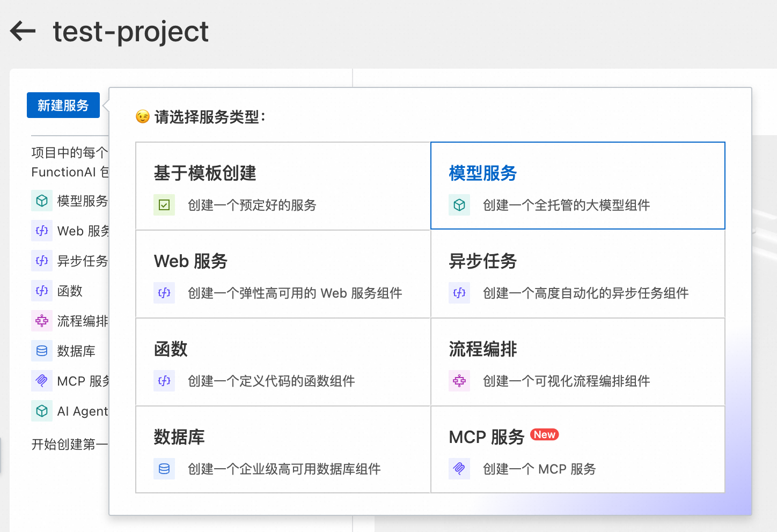Click the 创建一个弹性高可用的 Web 服务组件 description
The width and height of the screenshot is (777, 532).
pyautogui.click(x=295, y=293)
